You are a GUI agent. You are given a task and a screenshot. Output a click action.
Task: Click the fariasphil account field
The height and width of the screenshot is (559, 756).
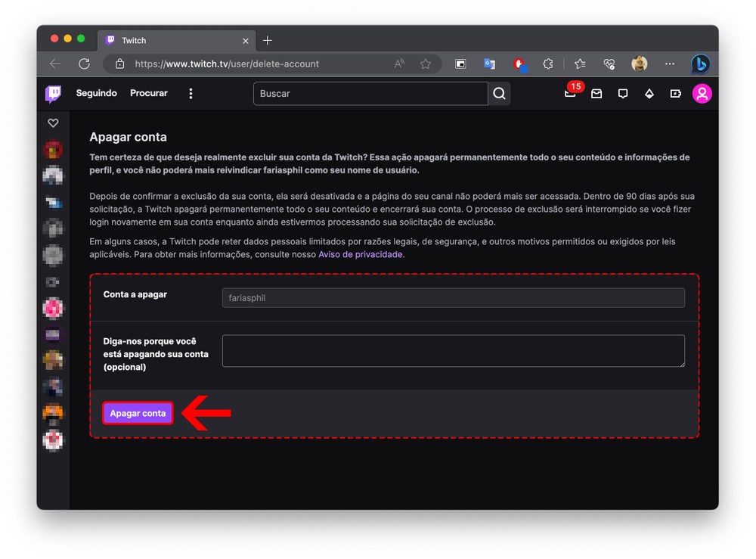click(x=453, y=297)
